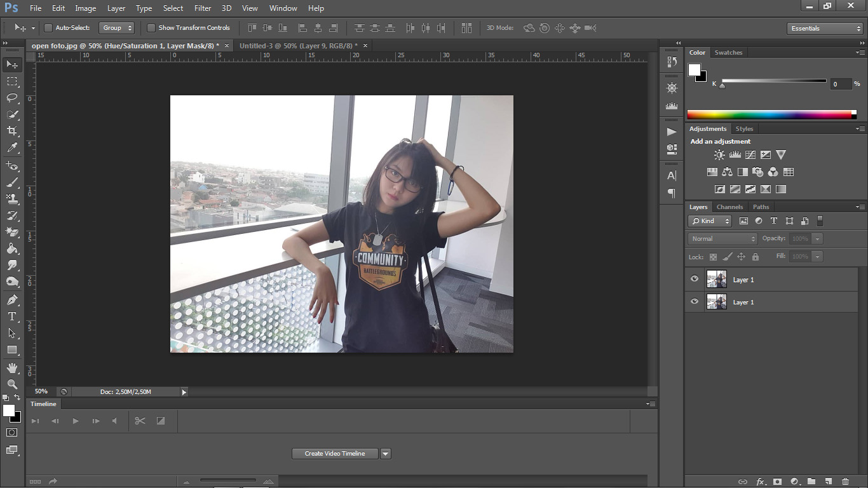Expand the Group auto-select dropdown
The height and width of the screenshot is (488, 868).
[117, 28]
